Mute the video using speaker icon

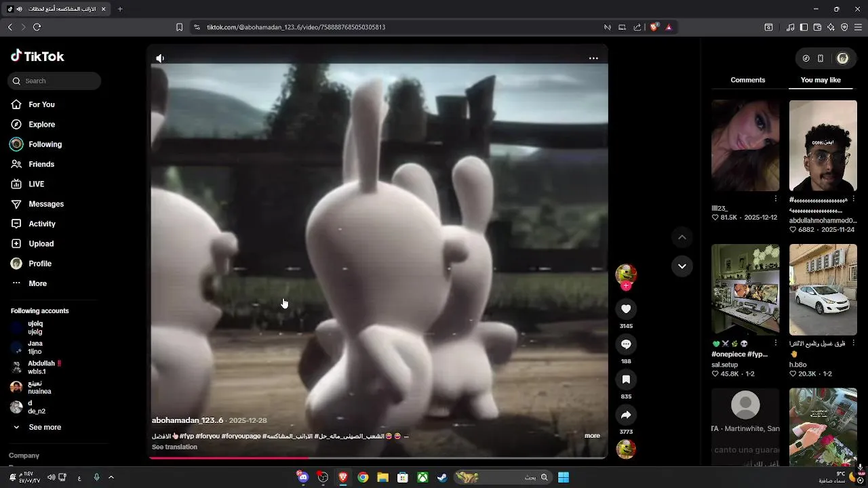click(160, 58)
